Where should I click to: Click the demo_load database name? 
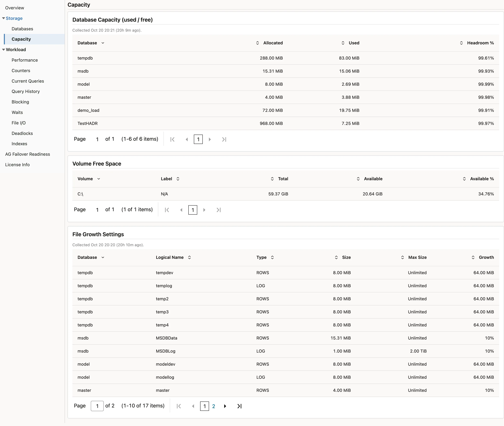pyautogui.click(x=89, y=110)
